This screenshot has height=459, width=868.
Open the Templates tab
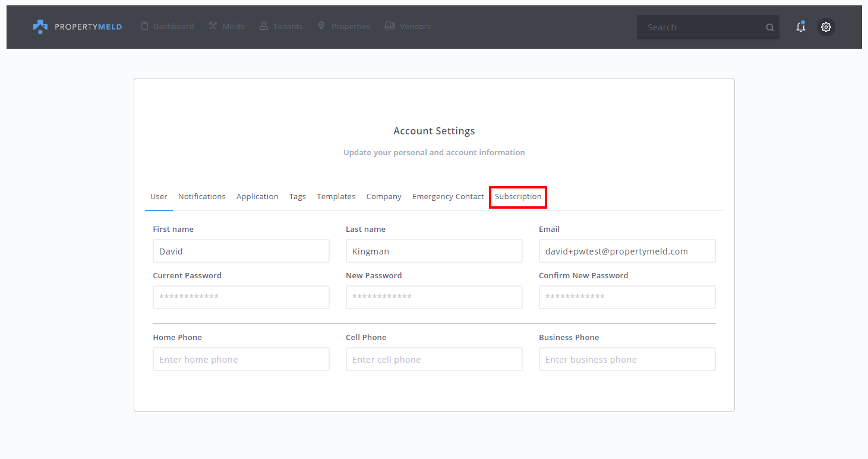click(x=336, y=197)
